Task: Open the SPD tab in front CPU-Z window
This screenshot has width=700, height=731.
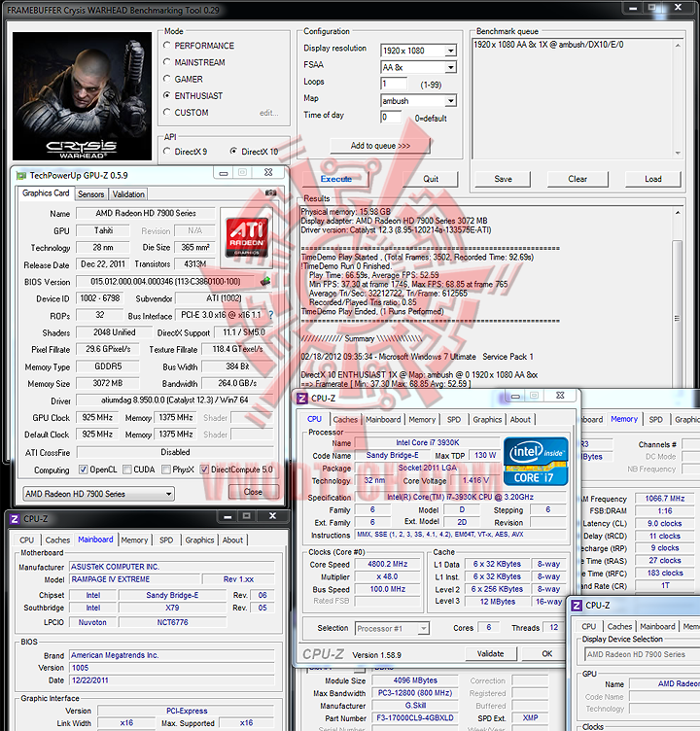Action: point(454,420)
